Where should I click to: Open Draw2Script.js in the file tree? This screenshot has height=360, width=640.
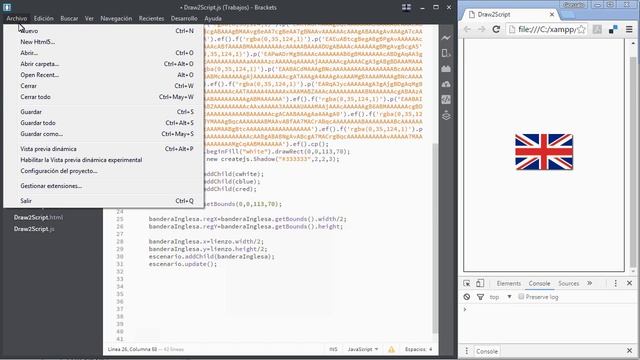(34, 229)
